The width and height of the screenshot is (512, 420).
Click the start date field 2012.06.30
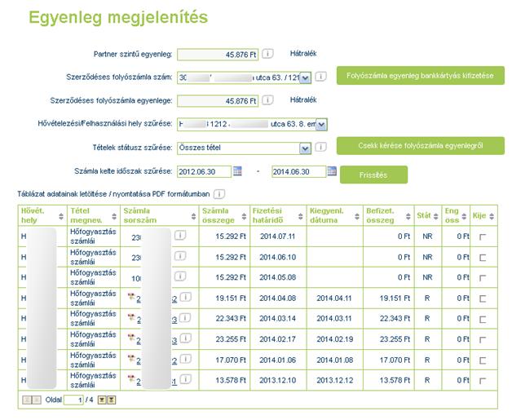tap(204, 171)
